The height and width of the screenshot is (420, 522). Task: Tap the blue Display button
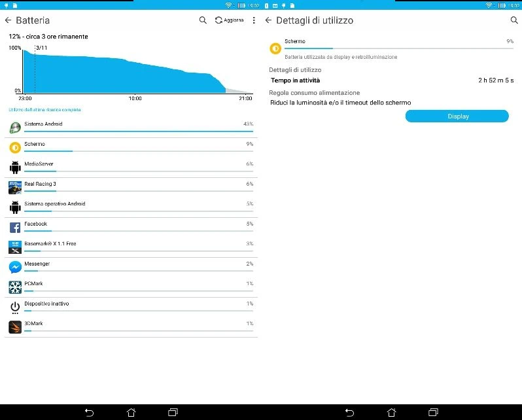tap(457, 116)
